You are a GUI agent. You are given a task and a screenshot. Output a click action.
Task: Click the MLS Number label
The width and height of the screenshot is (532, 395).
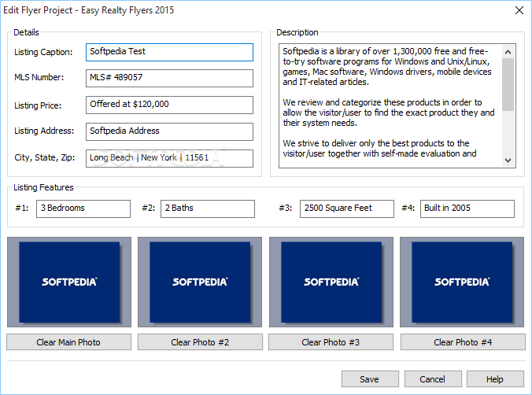tap(39, 77)
